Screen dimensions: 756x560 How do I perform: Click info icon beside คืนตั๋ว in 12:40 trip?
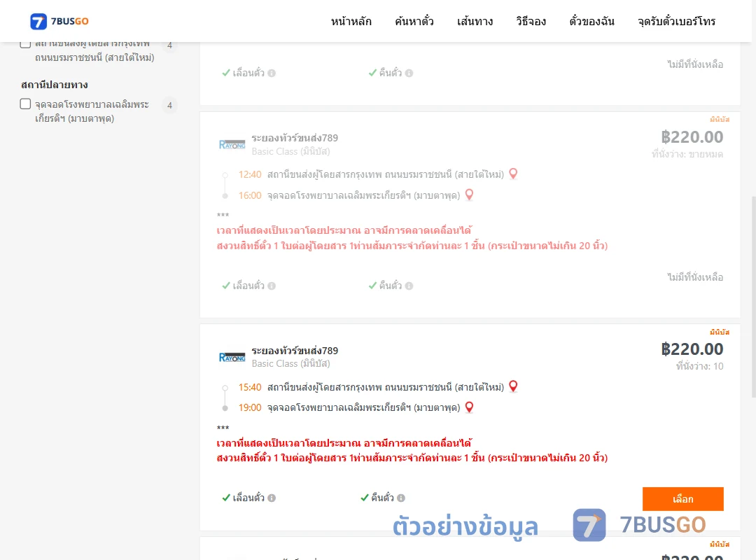pos(409,286)
